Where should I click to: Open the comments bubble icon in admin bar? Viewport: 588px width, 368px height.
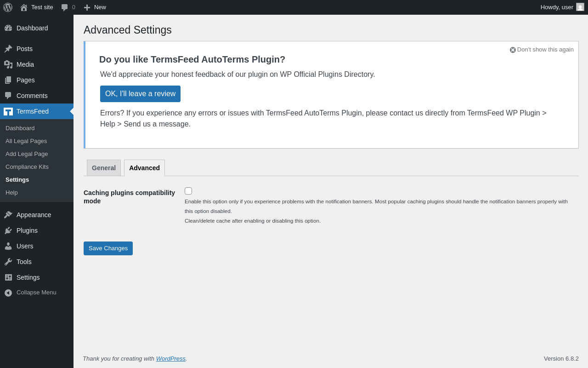(x=65, y=7)
